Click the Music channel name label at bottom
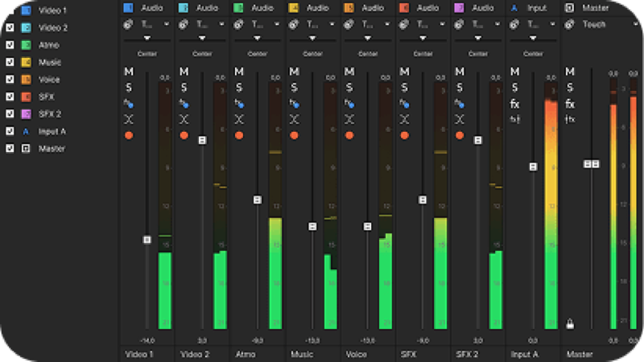Image resolution: width=644 pixels, height=362 pixels. click(x=302, y=354)
